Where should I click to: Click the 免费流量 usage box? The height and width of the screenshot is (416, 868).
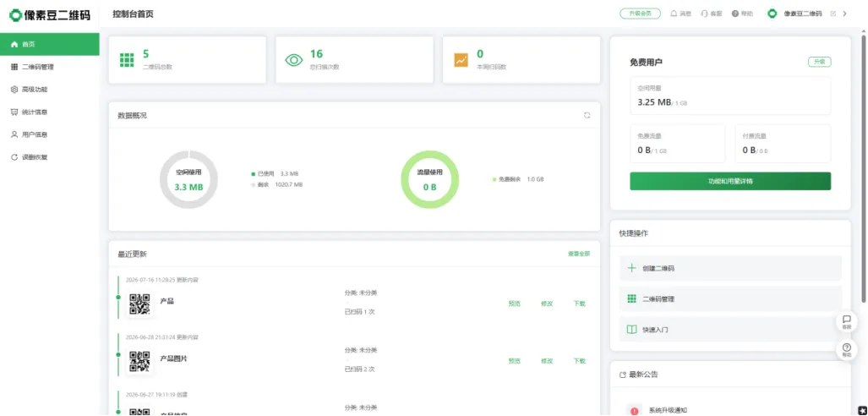(x=678, y=144)
